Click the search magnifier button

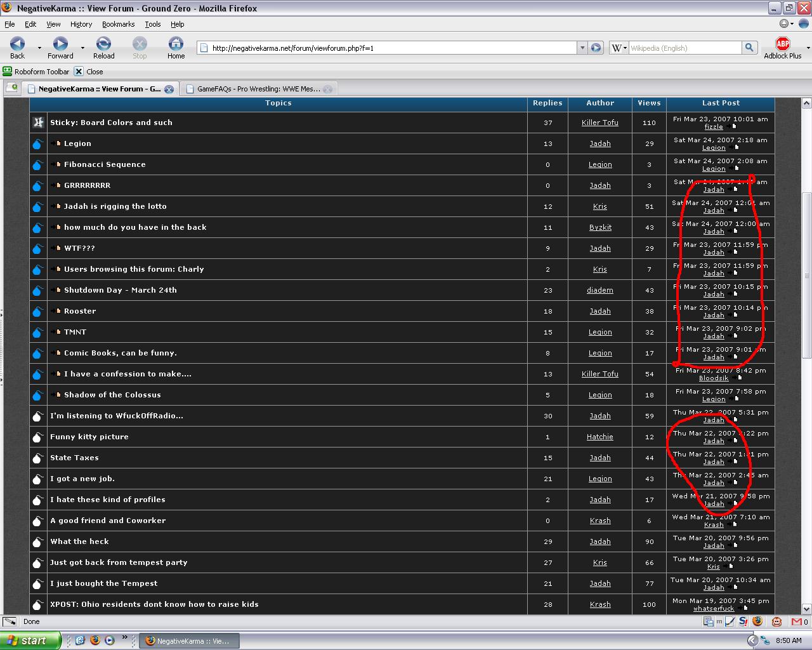click(x=749, y=48)
